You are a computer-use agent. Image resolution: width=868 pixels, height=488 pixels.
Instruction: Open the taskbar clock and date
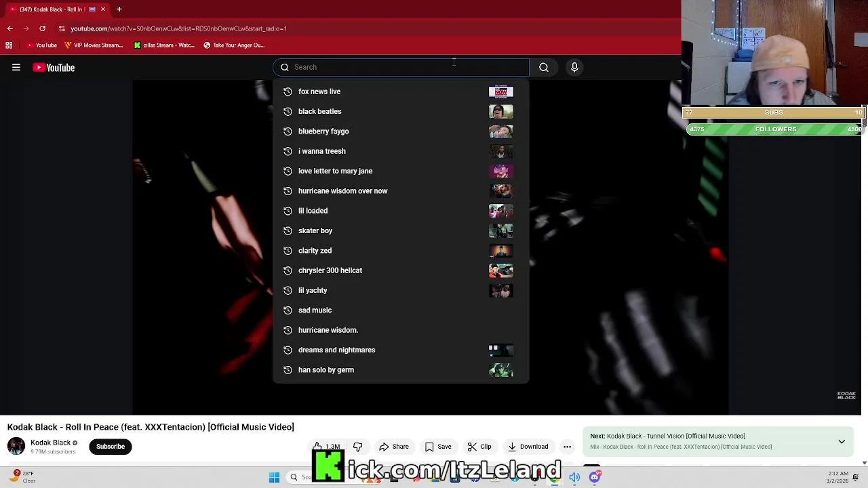[x=837, y=477]
